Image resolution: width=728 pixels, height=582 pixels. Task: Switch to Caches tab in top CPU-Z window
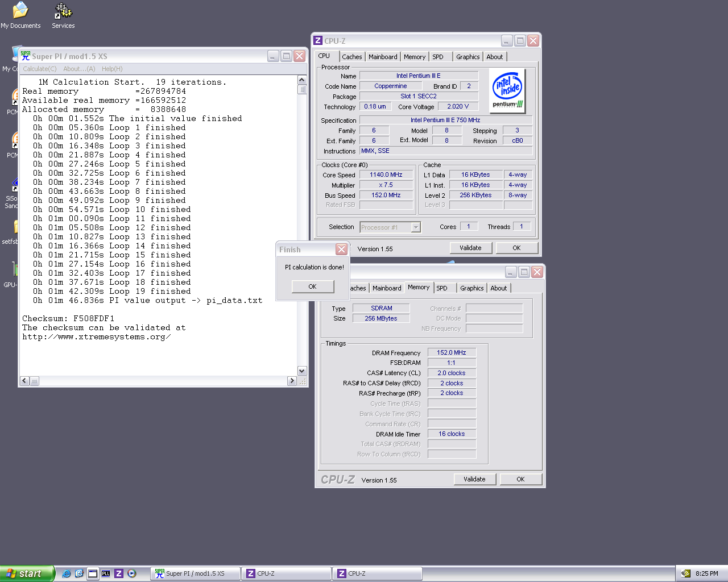pyautogui.click(x=351, y=57)
